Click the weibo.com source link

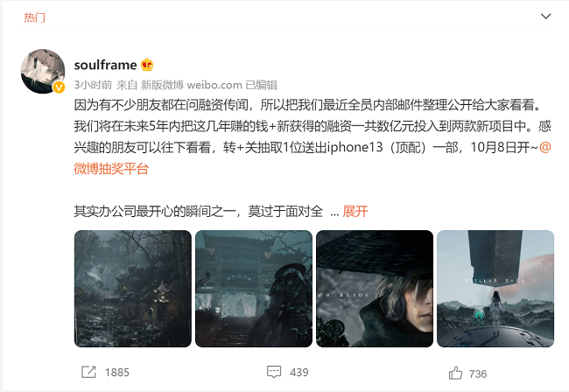point(214,85)
